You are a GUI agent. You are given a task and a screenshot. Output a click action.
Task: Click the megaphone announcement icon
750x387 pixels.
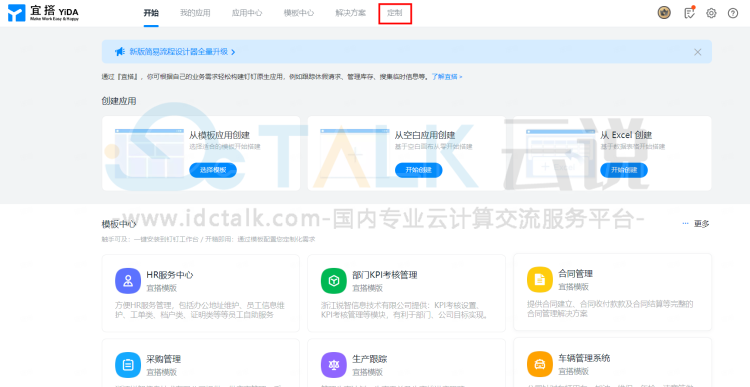(120, 52)
